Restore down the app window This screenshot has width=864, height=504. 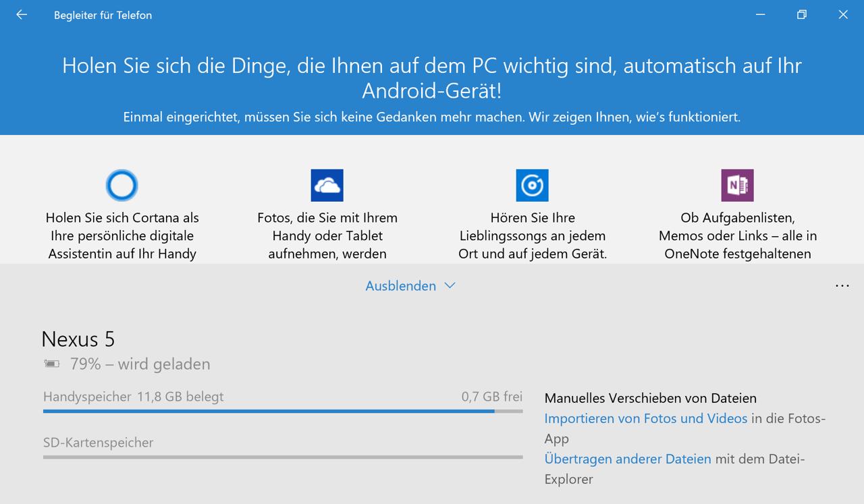click(802, 15)
